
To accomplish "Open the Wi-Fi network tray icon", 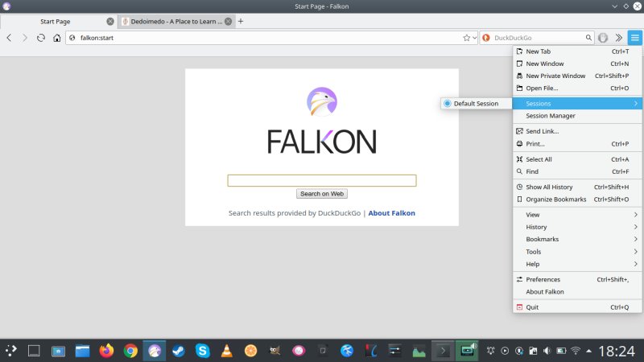I will click(576, 351).
